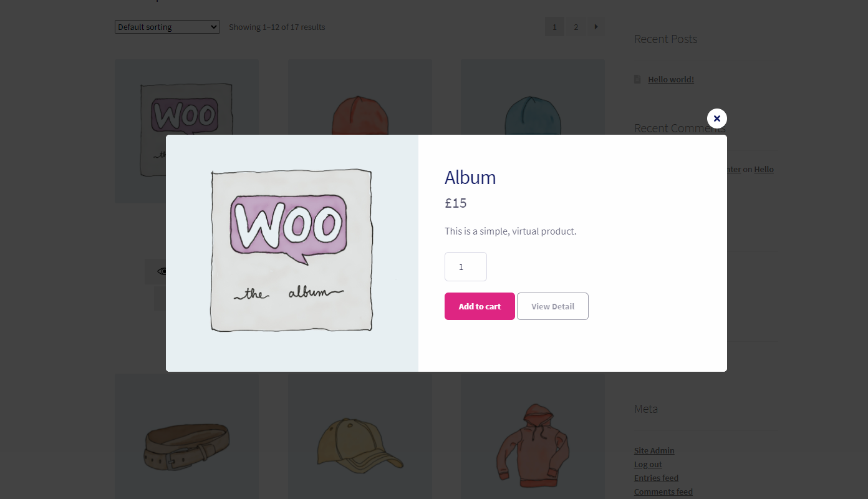Screen dimensions: 868x499
Task: Open the Default sorting dropdown
Action: coord(167,27)
